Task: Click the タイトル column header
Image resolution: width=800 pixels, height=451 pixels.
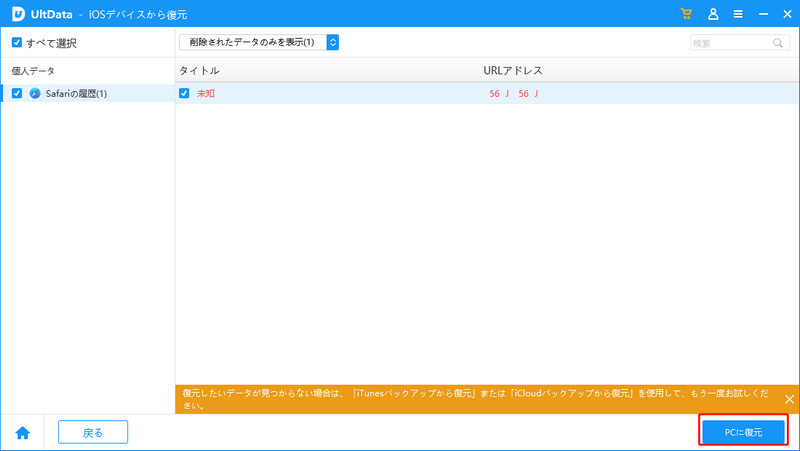Action: click(x=199, y=71)
